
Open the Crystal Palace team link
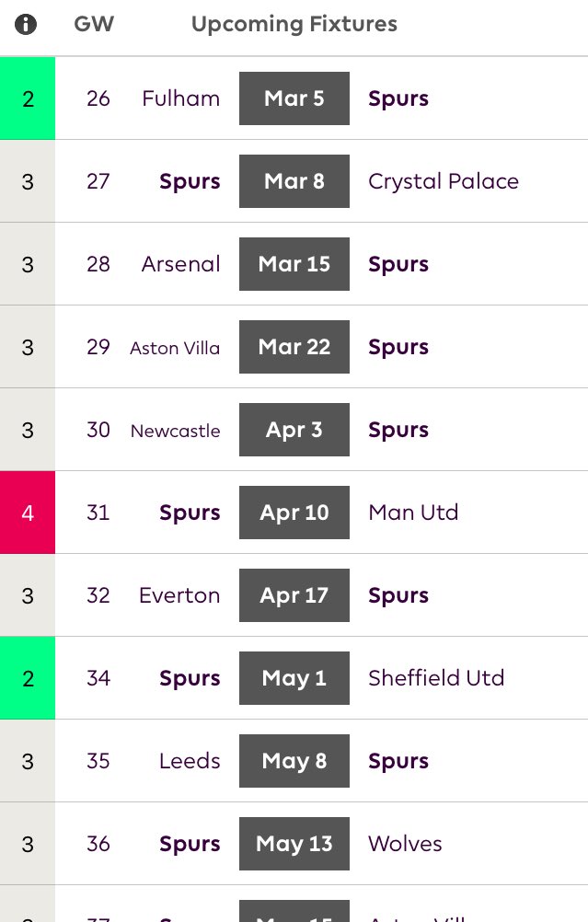click(x=444, y=181)
